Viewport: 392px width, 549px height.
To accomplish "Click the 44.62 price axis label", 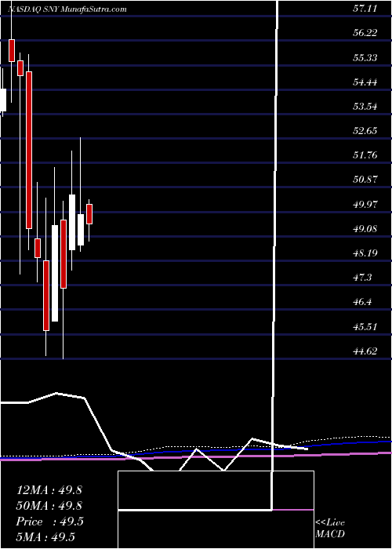I will tap(365, 351).
